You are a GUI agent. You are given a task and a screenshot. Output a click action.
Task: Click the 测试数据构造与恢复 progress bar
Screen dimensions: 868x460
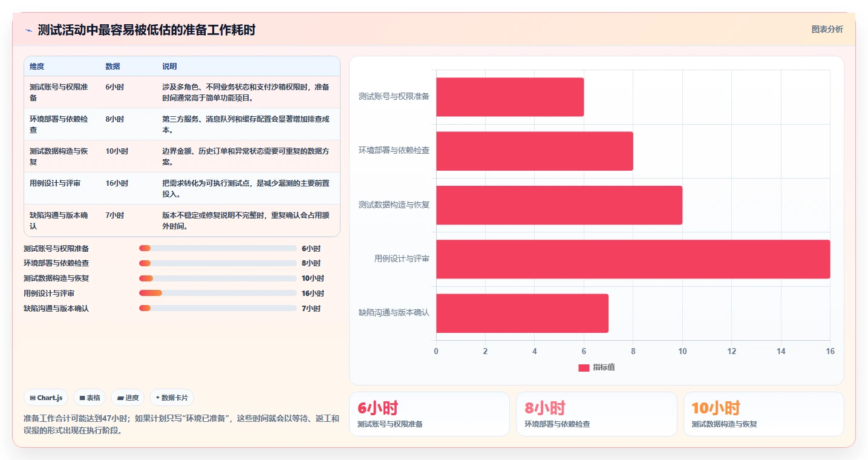pos(218,278)
